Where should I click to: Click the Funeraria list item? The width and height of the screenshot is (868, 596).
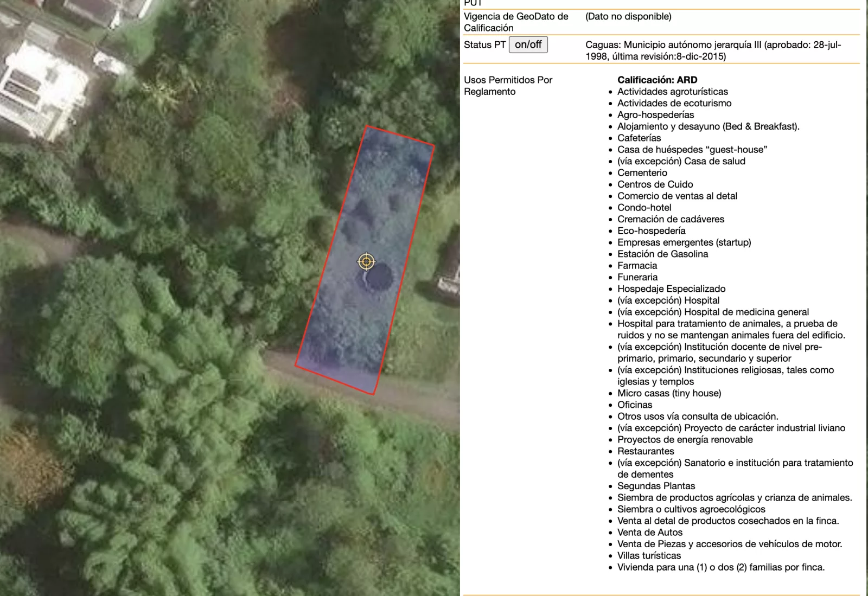point(637,277)
